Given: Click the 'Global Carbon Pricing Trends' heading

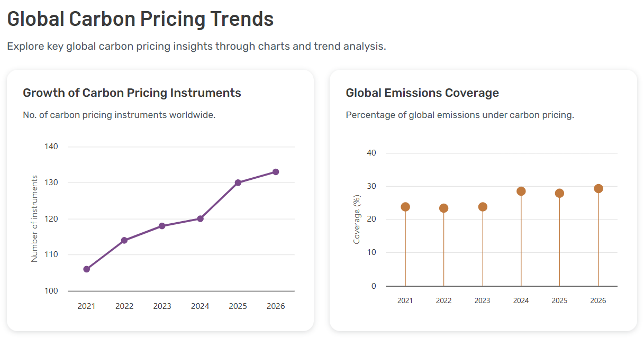Looking at the screenshot, I should pyautogui.click(x=140, y=19).
